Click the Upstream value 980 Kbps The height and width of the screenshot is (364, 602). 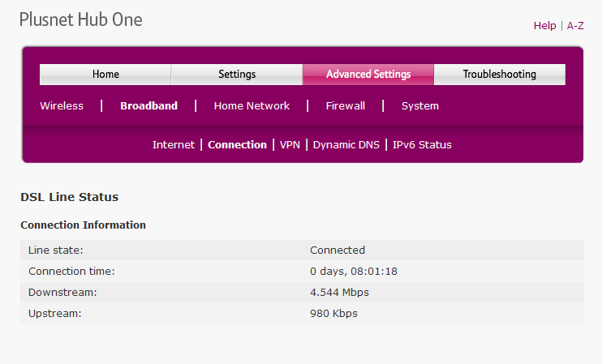[333, 313]
